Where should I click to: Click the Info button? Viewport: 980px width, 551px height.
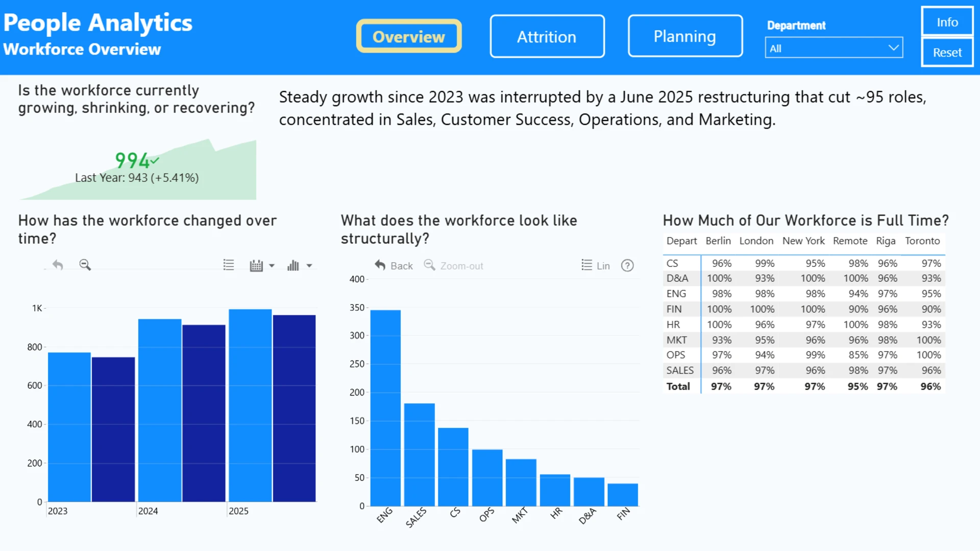(947, 22)
